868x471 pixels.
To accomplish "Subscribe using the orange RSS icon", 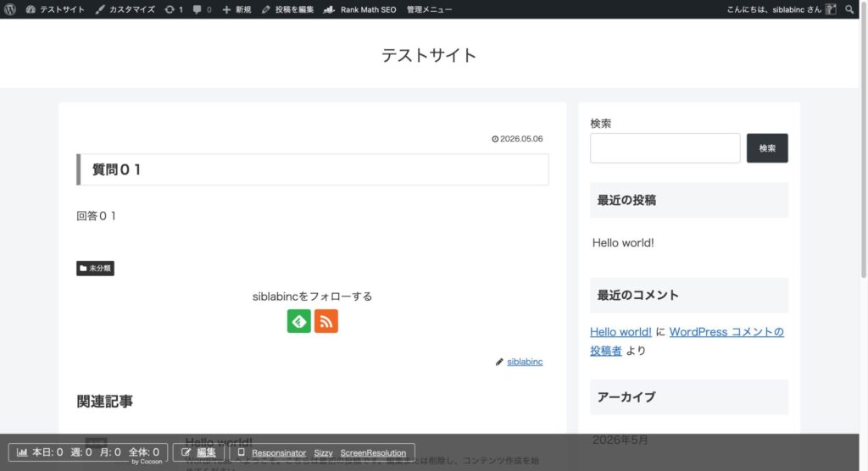I will [x=326, y=322].
